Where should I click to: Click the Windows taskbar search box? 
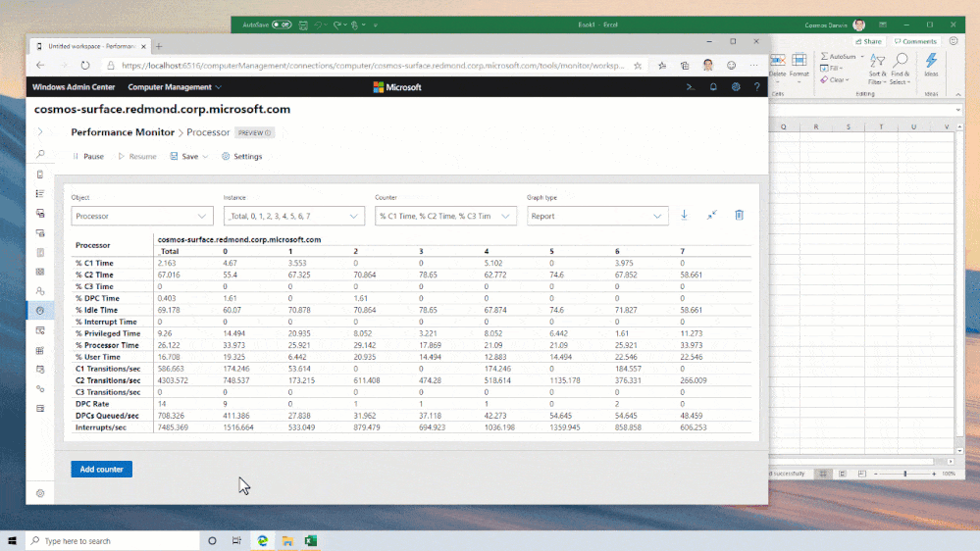click(110, 540)
